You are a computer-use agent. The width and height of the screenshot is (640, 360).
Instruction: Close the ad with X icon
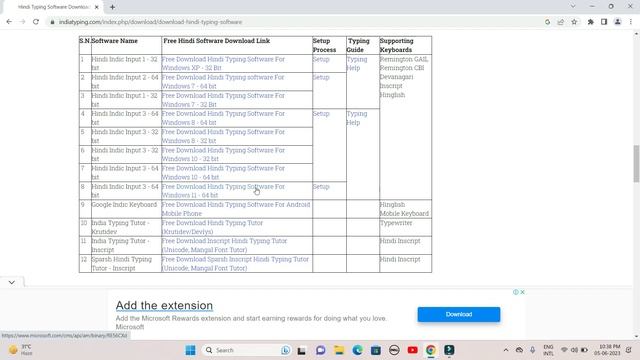pyautogui.click(x=522, y=292)
